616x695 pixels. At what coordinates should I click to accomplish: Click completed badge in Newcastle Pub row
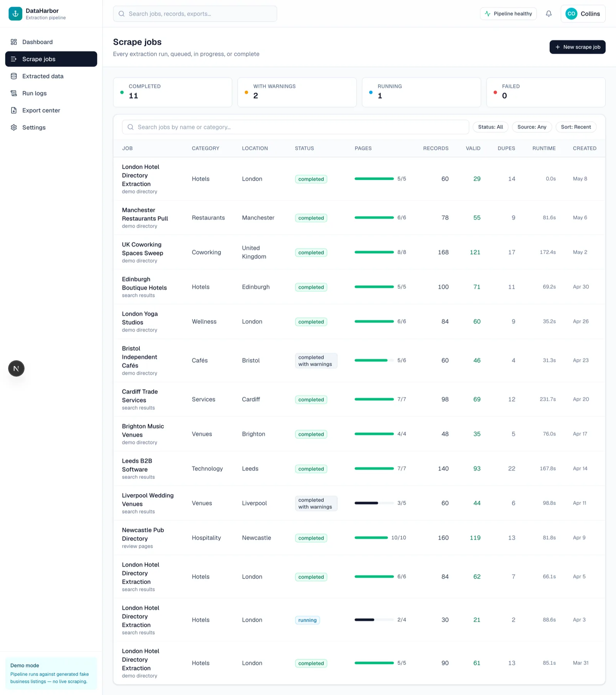[x=311, y=538]
